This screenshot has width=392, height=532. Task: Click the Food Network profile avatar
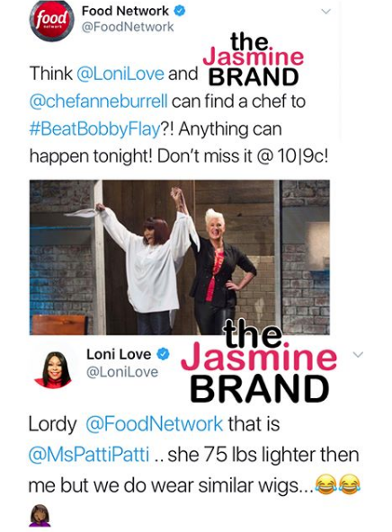pyautogui.click(x=51, y=21)
